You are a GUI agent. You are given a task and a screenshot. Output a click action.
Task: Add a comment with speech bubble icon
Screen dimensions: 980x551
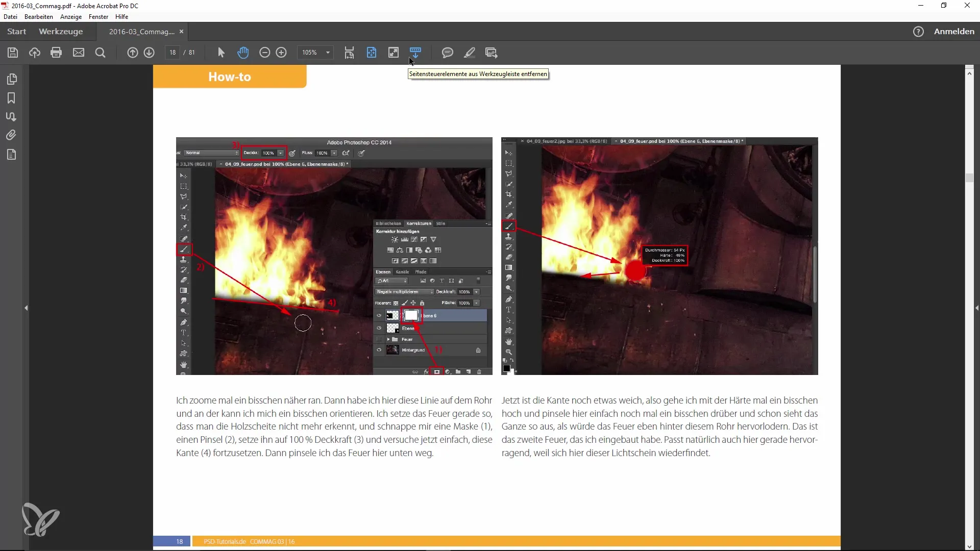(448, 53)
